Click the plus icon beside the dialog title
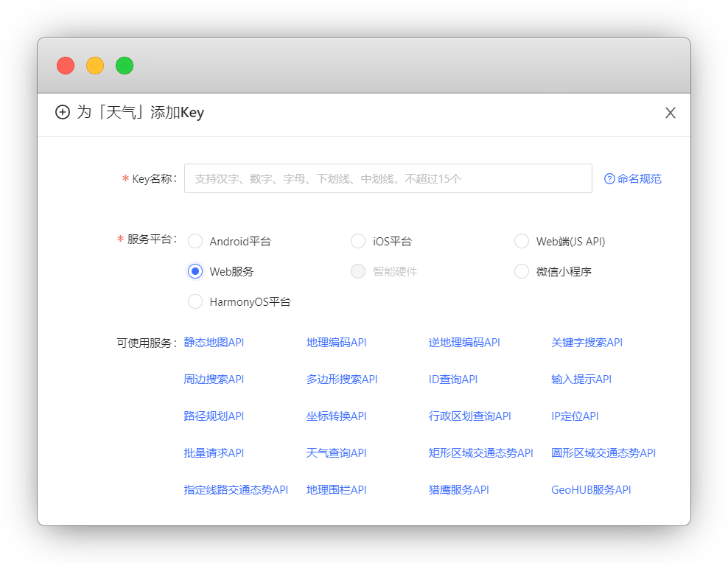Screen dimensions: 728x563 [63, 113]
